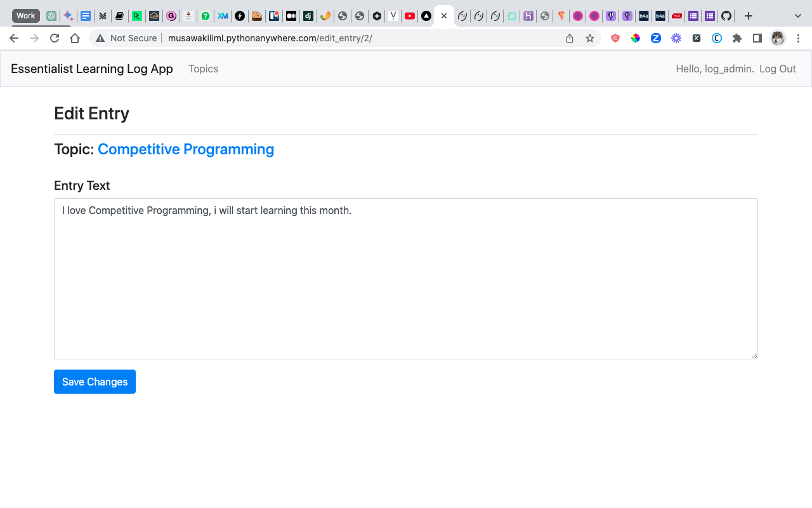Open the ChatGPT pinned tab
Screen dimensions: 812x508
coord(51,15)
